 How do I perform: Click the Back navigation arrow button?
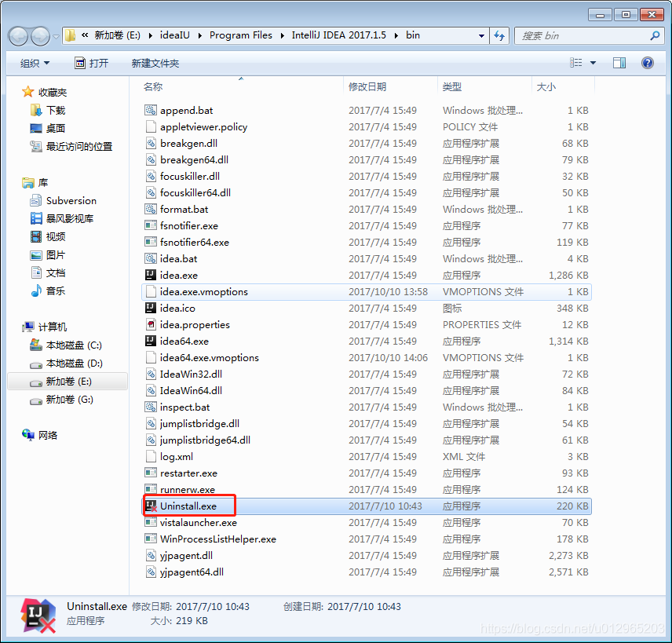coord(18,36)
